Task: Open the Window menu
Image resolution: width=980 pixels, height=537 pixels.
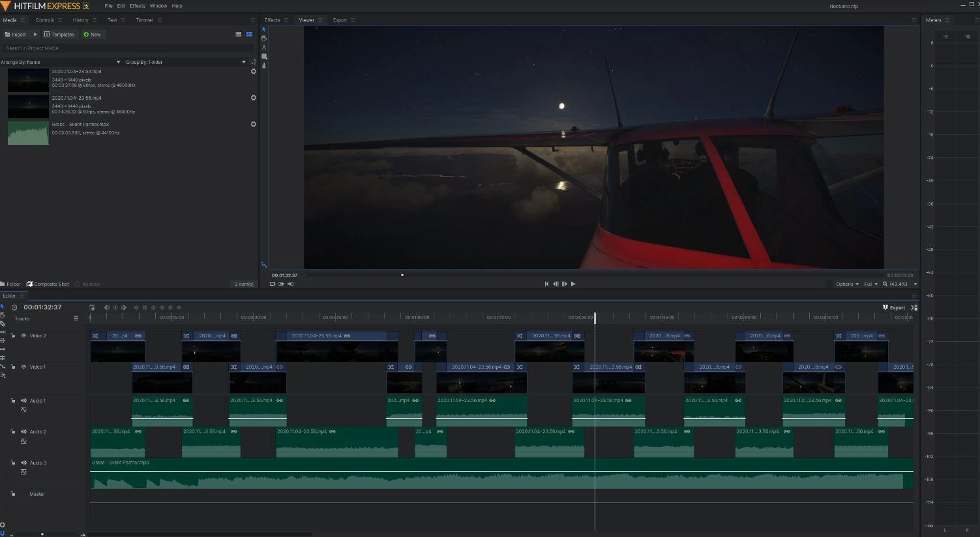Action: (158, 6)
